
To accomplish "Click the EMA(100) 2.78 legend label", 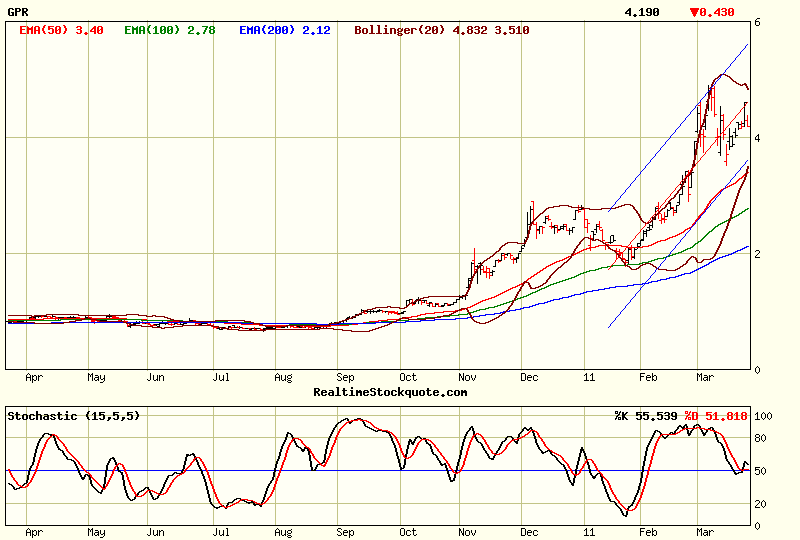I will coord(170,30).
